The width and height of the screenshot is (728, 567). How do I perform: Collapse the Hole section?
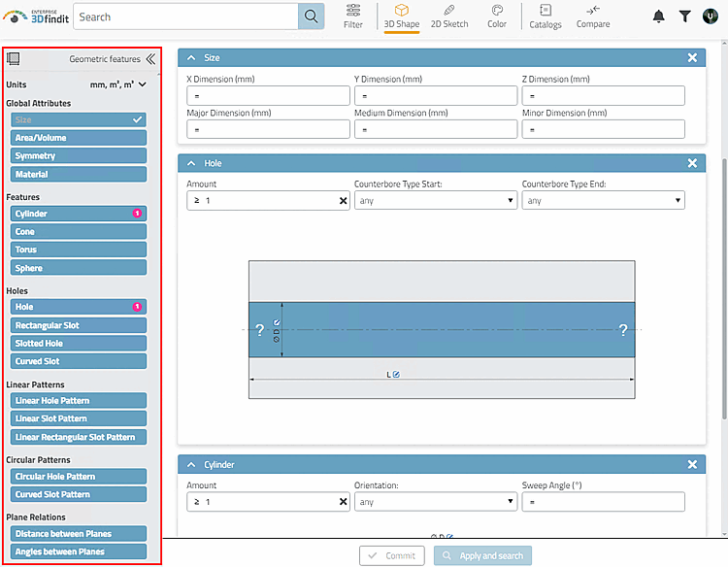191,163
